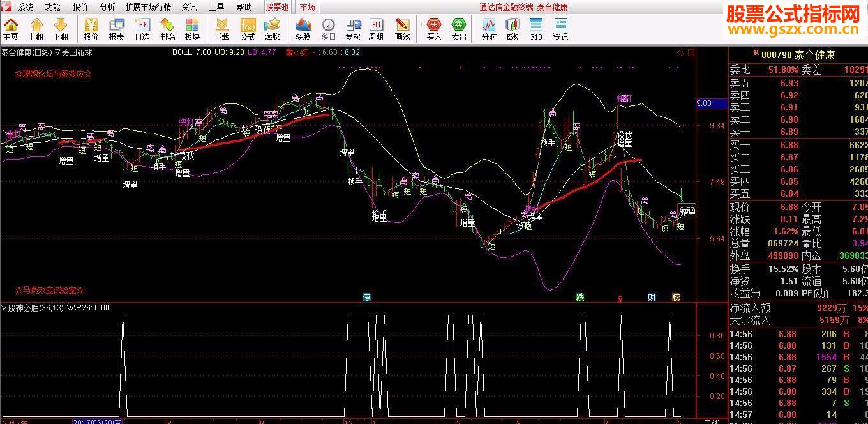
Task: Click the red app logo icon
Action: click(6, 7)
